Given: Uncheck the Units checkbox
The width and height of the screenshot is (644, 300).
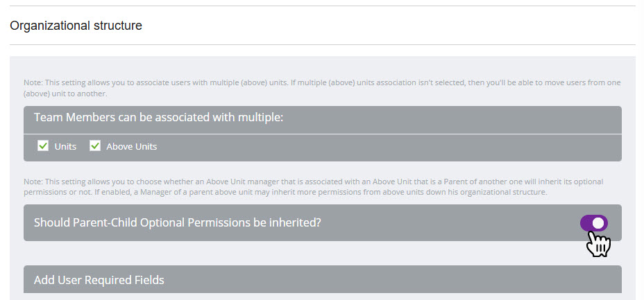Looking at the screenshot, I should [43, 146].
